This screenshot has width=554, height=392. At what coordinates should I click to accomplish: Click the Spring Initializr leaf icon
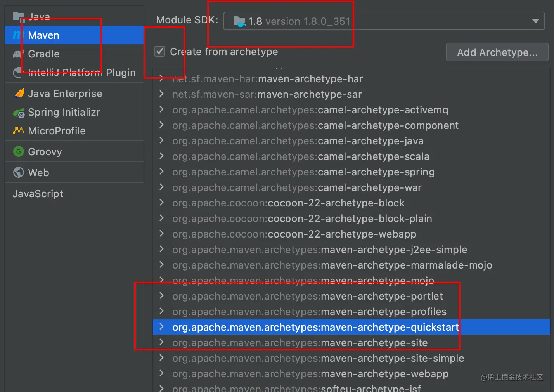pyautogui.click(x=19, y=113)
